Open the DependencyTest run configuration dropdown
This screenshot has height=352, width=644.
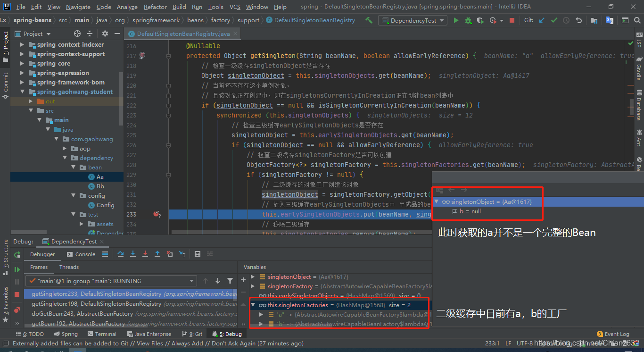point(413,20)
